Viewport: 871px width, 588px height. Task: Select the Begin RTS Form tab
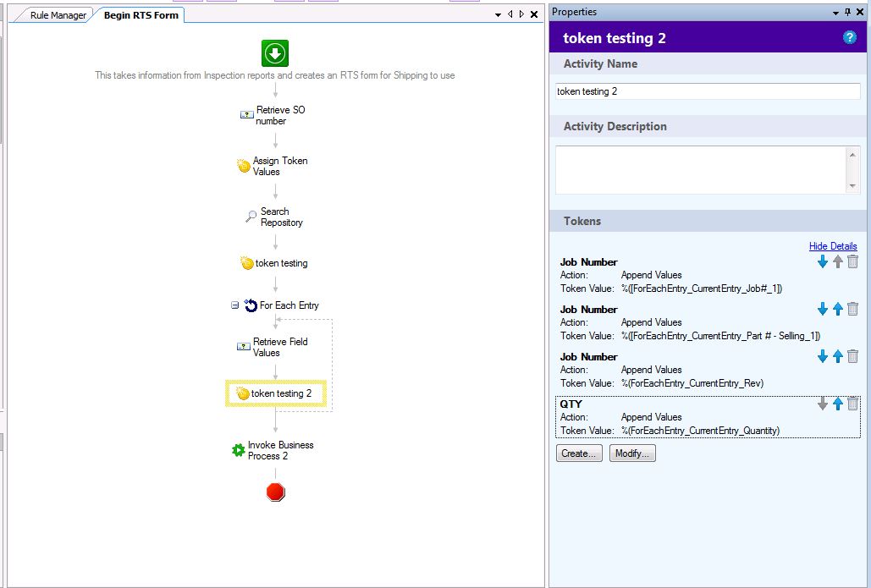[141, 15]
